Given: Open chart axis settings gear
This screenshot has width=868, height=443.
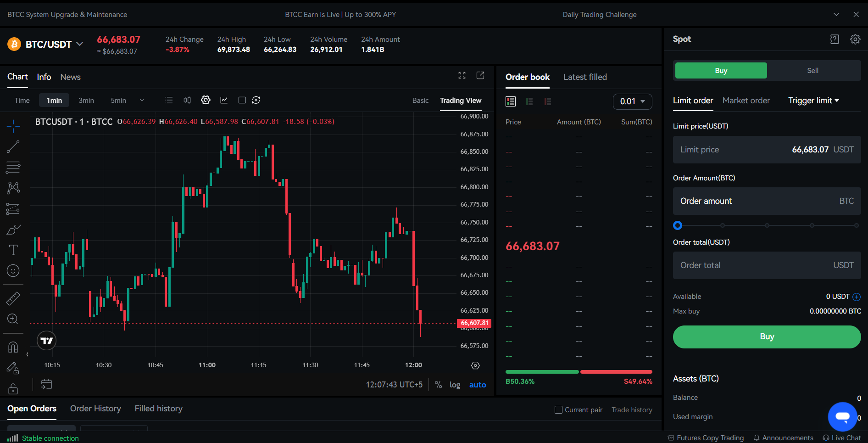Looking at the screenshot, I should [475, 365].
